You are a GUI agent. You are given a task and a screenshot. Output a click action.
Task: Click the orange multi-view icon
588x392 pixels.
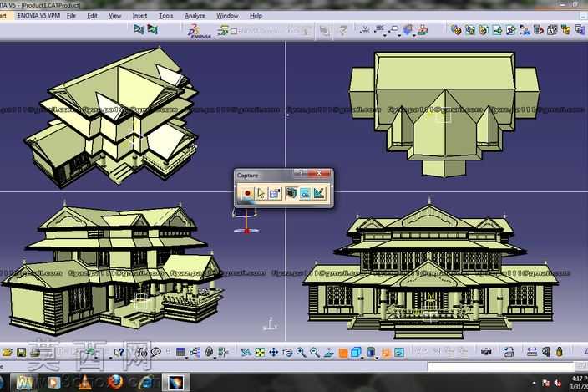342,353
